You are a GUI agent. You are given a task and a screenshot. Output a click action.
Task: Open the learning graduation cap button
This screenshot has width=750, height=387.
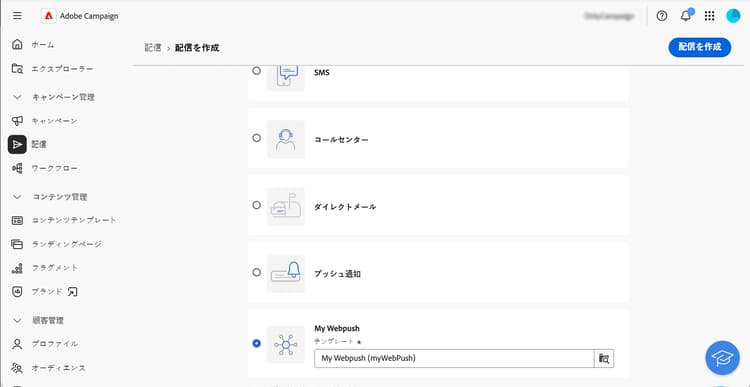[722, 357]
